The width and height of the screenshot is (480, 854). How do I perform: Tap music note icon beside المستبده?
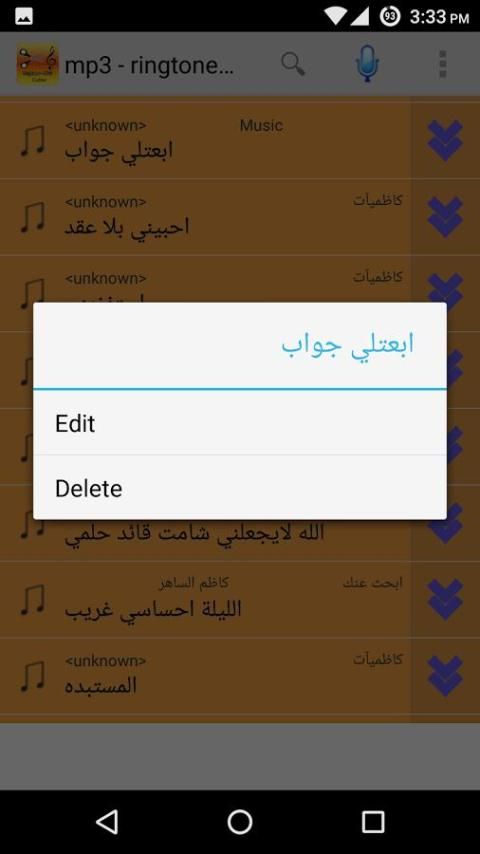(33, 676)
